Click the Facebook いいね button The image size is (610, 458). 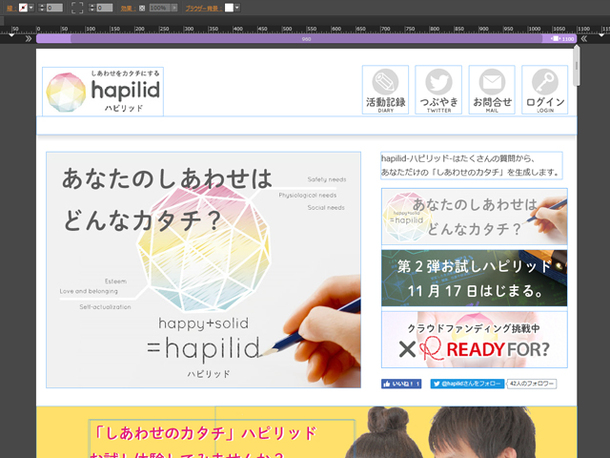coord(401,383)
